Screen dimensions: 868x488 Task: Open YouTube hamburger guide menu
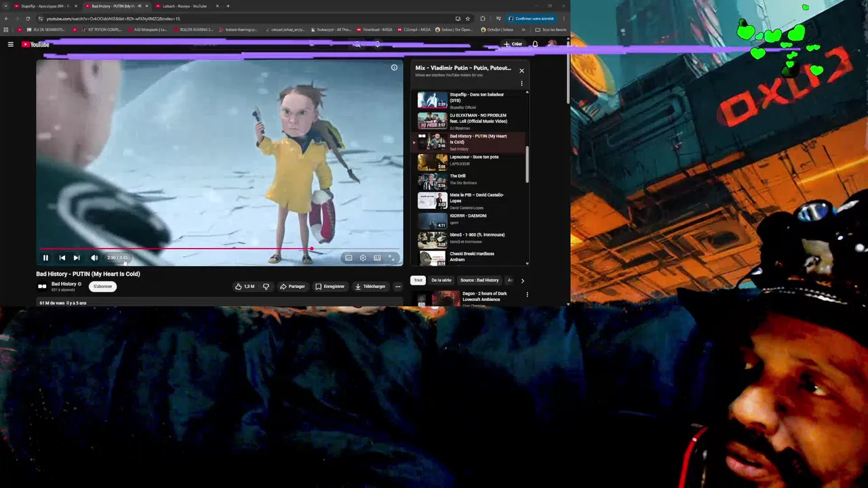[10, 44]
